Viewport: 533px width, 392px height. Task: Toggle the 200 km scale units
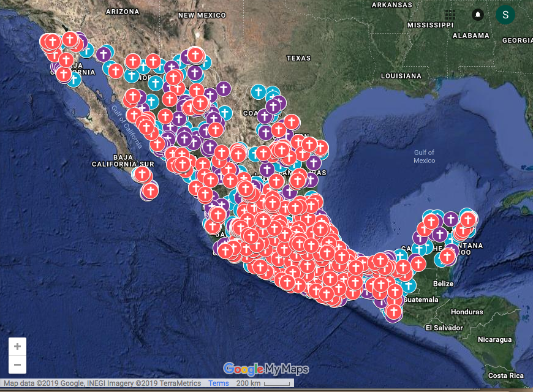(x=249, y=383)
